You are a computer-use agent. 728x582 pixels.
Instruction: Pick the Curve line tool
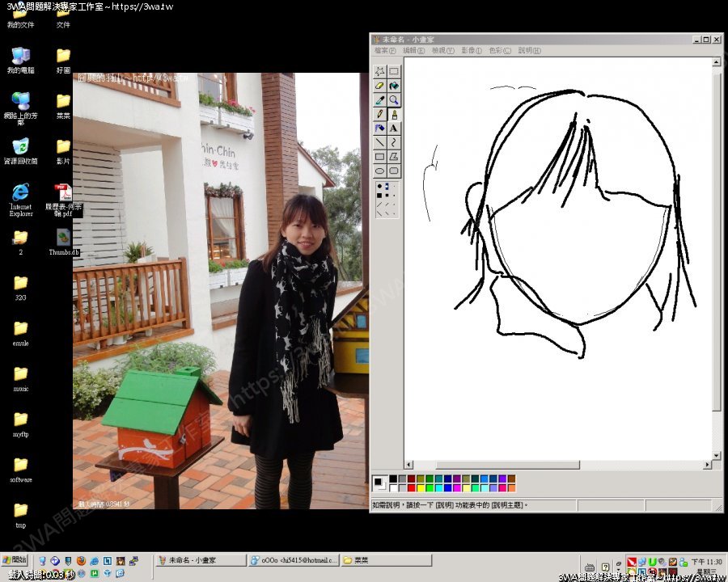click(x=394, y=142)
